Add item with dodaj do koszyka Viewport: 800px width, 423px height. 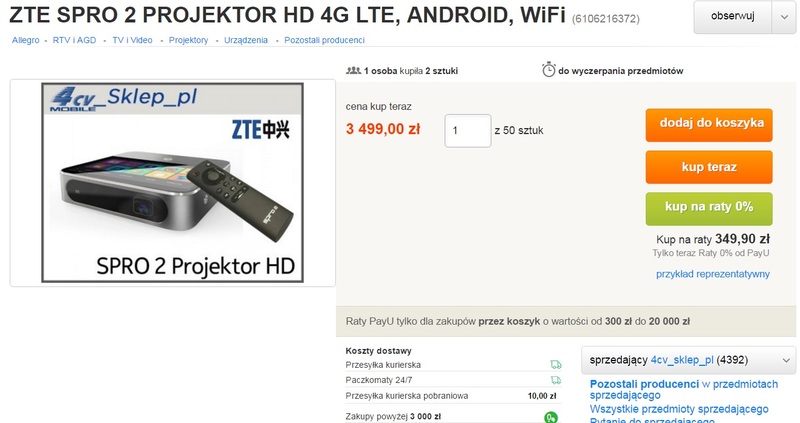pos(709,125)
